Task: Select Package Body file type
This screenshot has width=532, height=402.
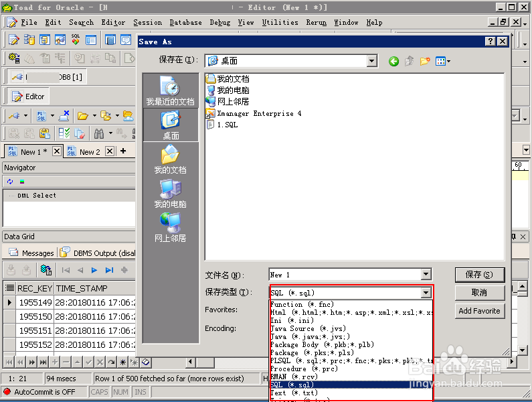Action: (351, 344)
